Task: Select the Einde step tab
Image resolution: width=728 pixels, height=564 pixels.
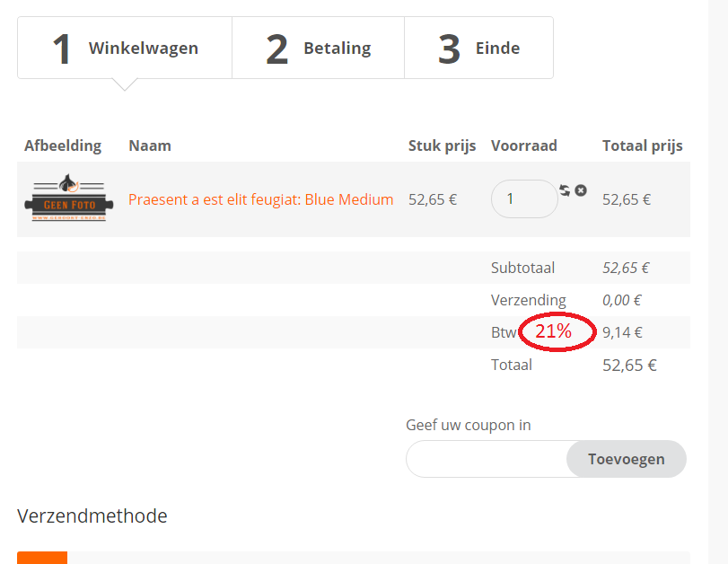Action: (x=478, y=48)
